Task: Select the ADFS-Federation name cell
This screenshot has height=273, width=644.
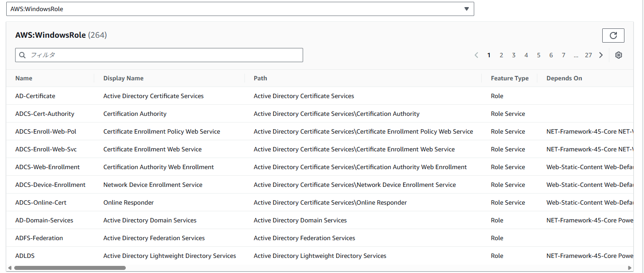Action: (x=39, y=238)
